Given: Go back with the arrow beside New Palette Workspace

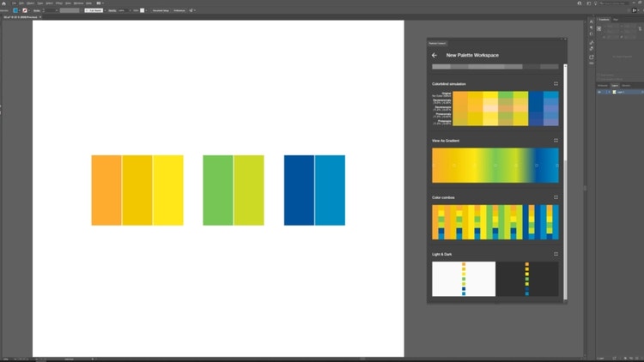Looking at the screenshot, I should tap(434, 55).
